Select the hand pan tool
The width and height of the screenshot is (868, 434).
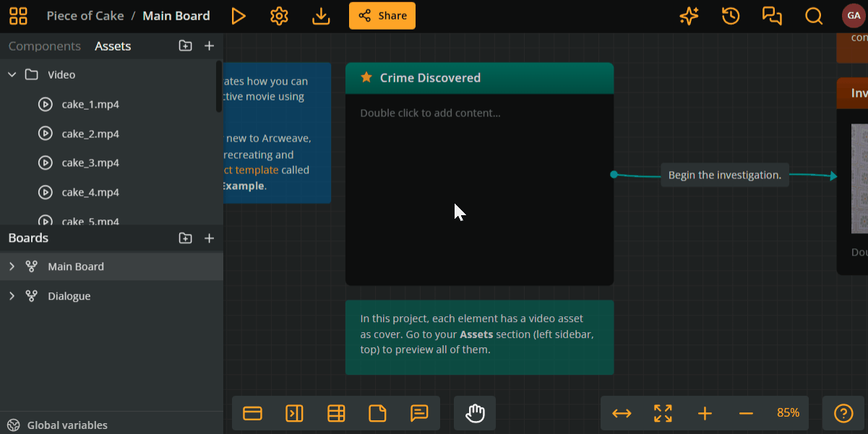474,413
